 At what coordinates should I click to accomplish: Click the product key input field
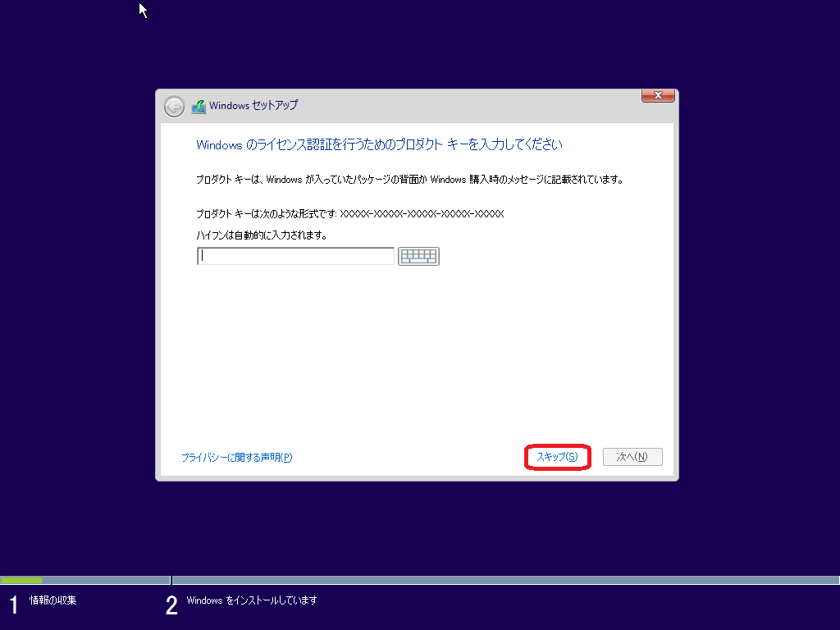(x=295, y=256)
